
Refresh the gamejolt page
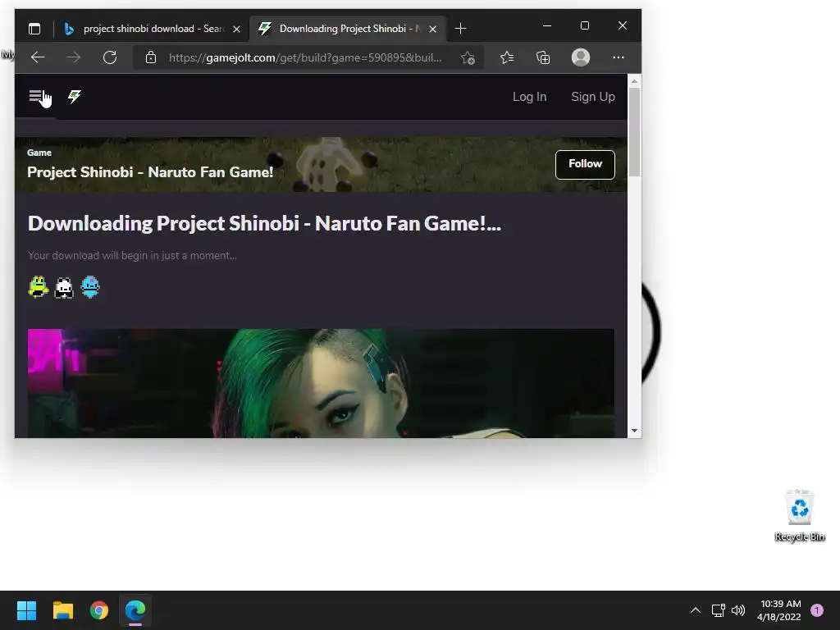tap(110, 57)
